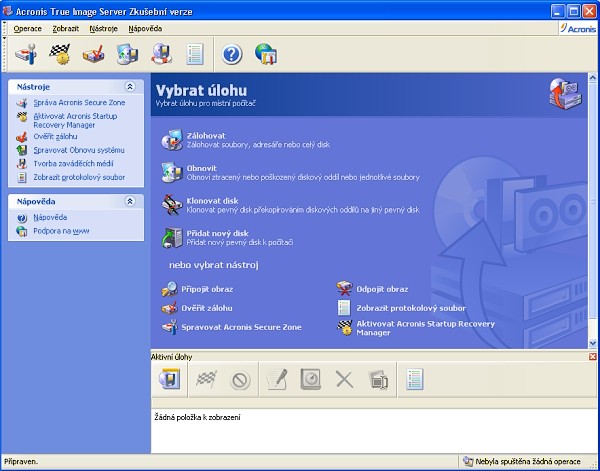Select the Klonovat disk icon
Image resolution: width=600 pixels, height=471 pixels.
(x=170, y=205)
